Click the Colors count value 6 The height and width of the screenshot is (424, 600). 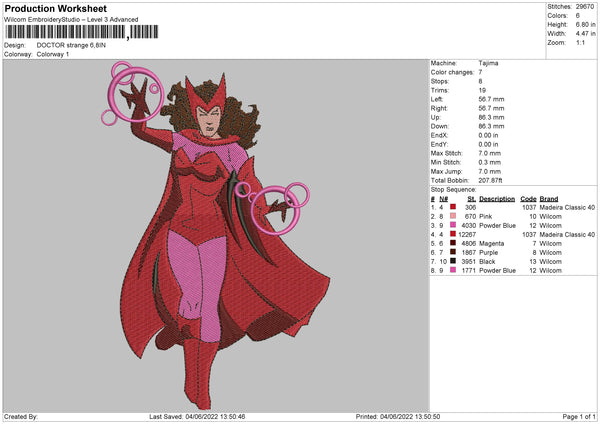(x=578, y=16)
